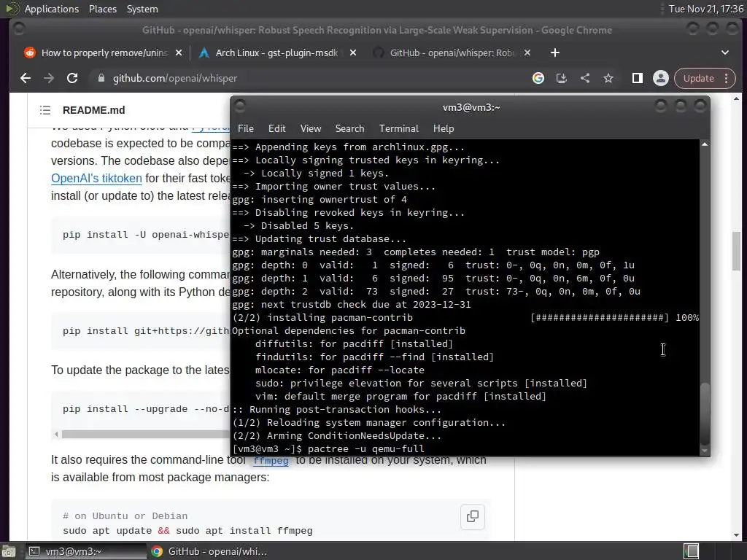This screenshot has width=747, height=560.
Task: Click 'mlocate: for pacdiff --locate' line
Action: click(340, 370)
